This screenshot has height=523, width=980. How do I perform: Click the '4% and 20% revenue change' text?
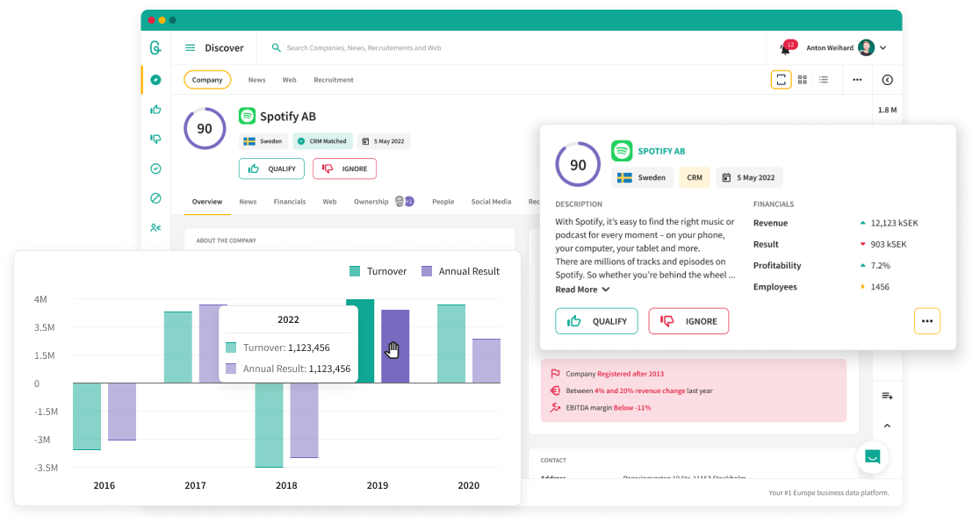pyautogui.click(x=639, y=390)
